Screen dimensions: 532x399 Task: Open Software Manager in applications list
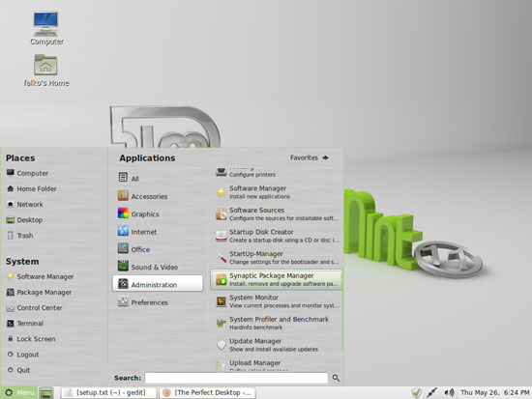tap(277, 192)
